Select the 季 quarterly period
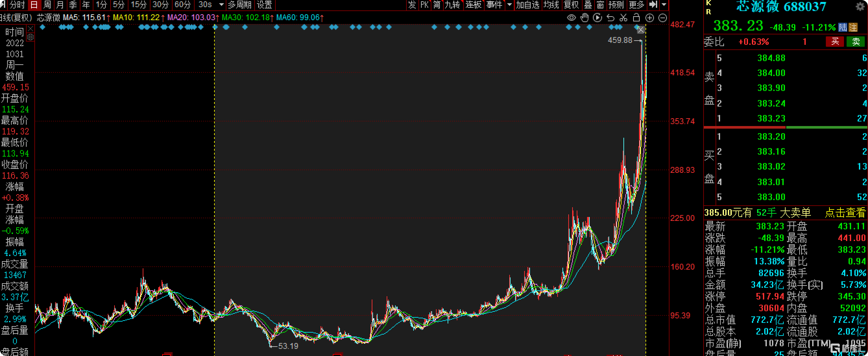The width and height of the screenshot is (868, 356). (73, 5)
